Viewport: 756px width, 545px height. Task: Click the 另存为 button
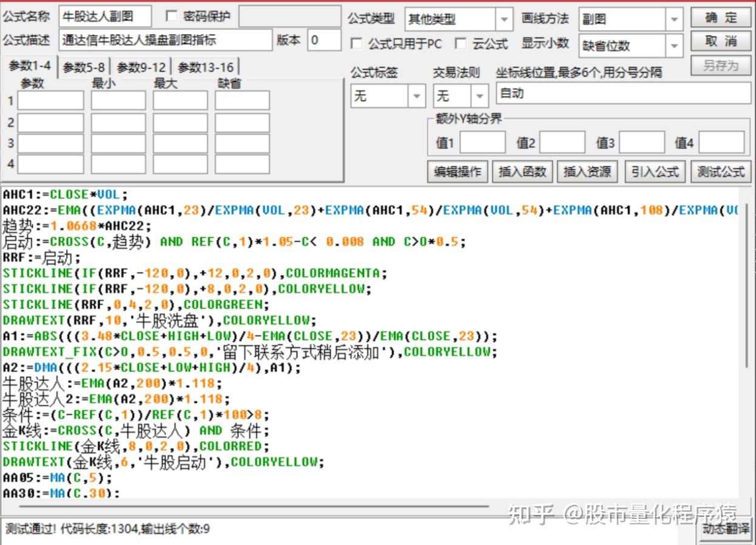tap(721, 66)
